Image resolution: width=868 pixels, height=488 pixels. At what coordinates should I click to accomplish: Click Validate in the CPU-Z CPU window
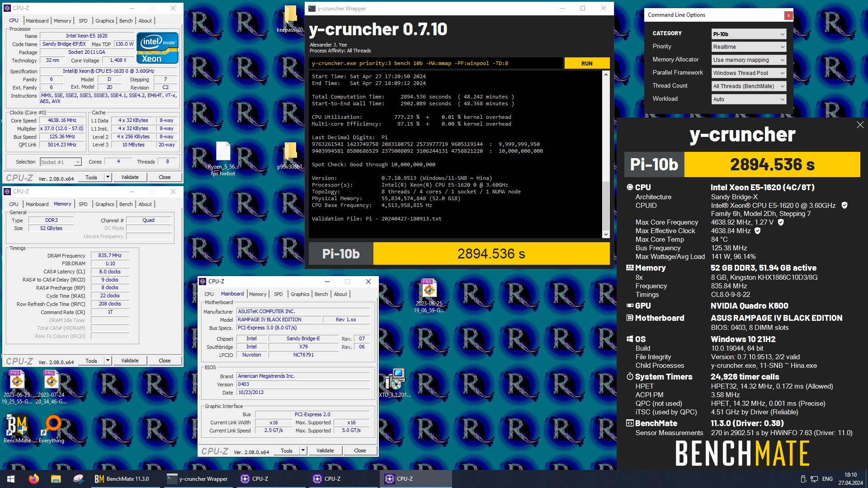click(x=130, y=177)
